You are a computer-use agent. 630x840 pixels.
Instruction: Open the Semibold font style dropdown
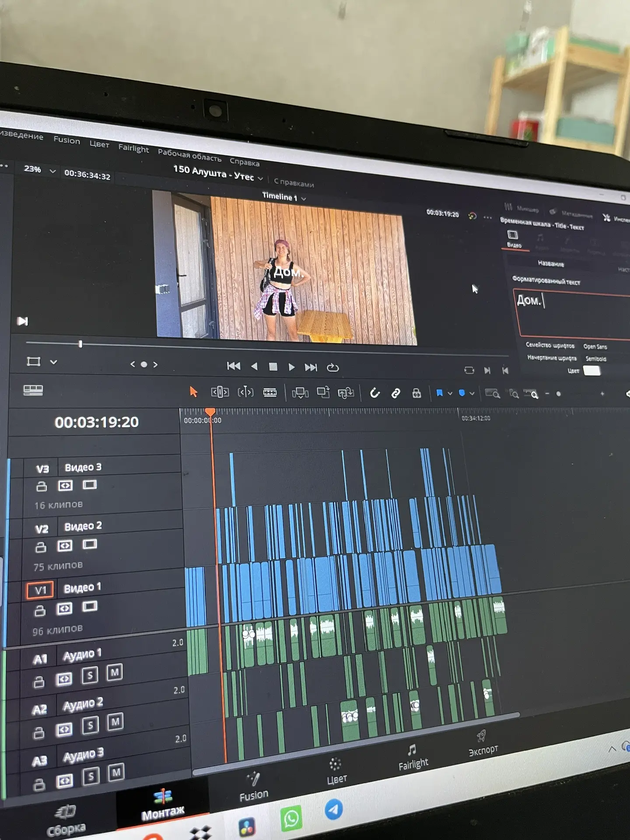coord(596,359)
